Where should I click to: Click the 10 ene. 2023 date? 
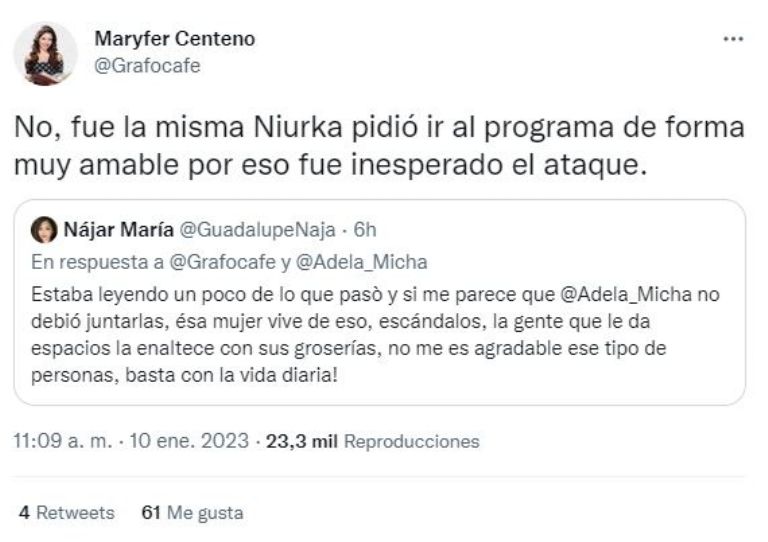[190, 440]
